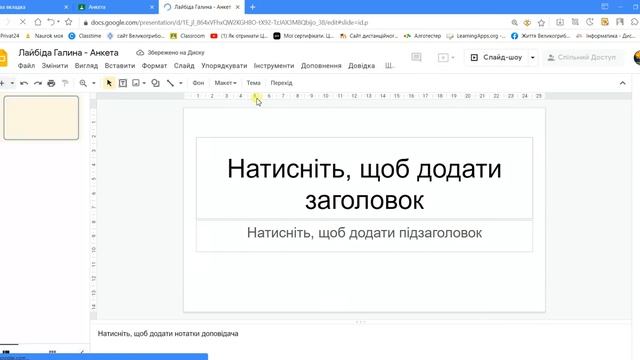Image resolution: width=640 pixels, height=360 pixels.
Task: Start the Слайд-шоу presentation
Action: pyautogui.click(x=497, y=58)
